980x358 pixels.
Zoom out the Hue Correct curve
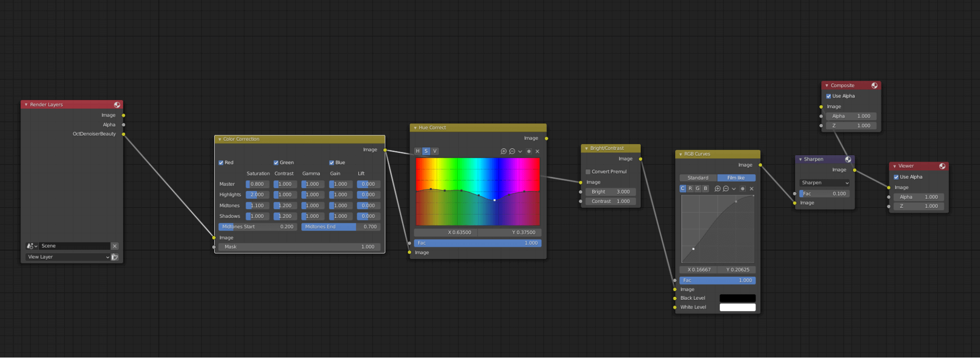[x=512, y=152]
